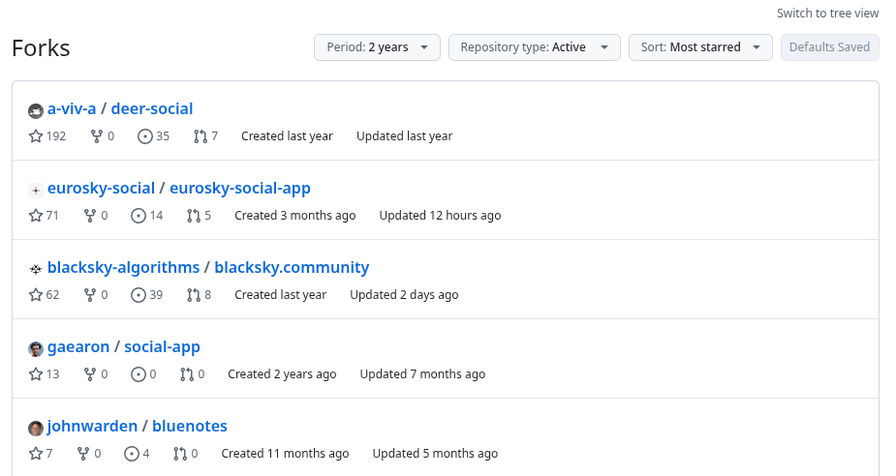Image resolution: width=896 pixels, height=476 pixels.
Task: Open the Repository type: Active dropdown
Action: [534, 47]
